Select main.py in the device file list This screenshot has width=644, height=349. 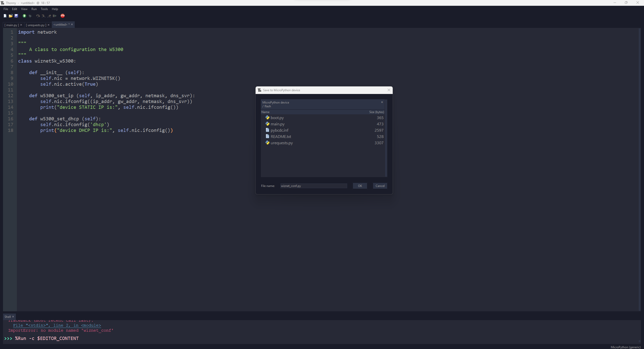pos(277,124)
